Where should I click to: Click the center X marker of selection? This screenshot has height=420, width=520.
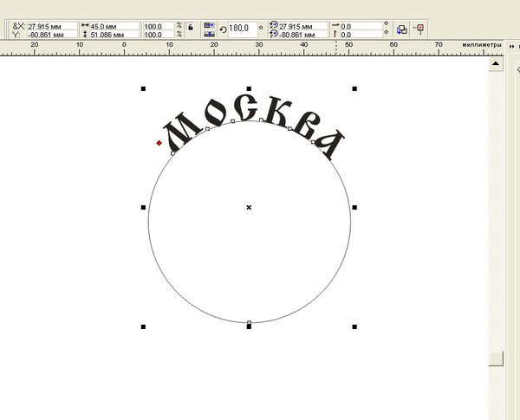click(x=249, y=207)
